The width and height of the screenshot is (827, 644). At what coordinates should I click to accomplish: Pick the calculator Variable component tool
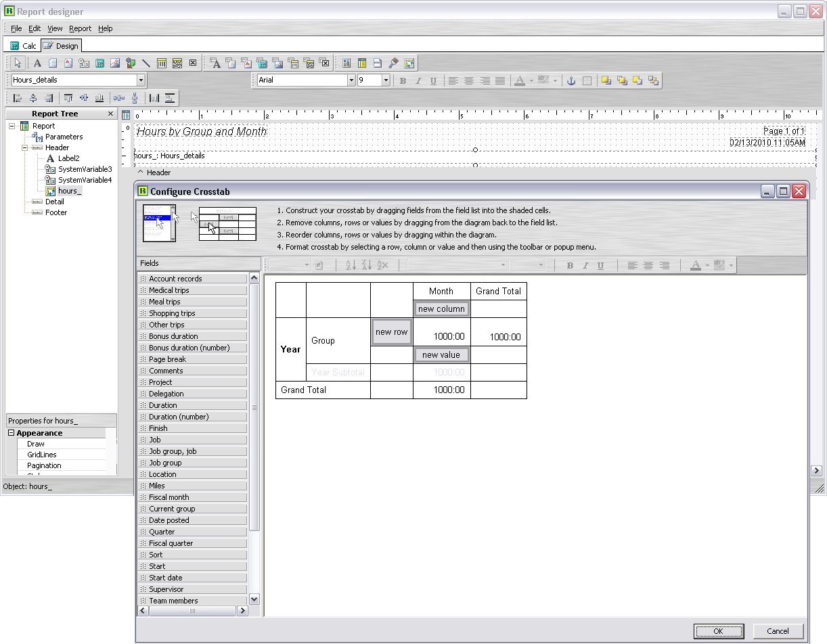[99, 63]
